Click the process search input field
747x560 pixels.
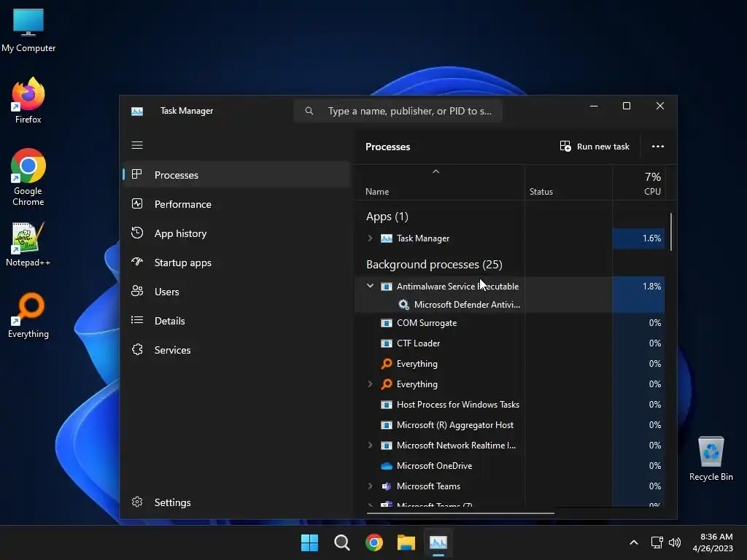pos(398,111)
